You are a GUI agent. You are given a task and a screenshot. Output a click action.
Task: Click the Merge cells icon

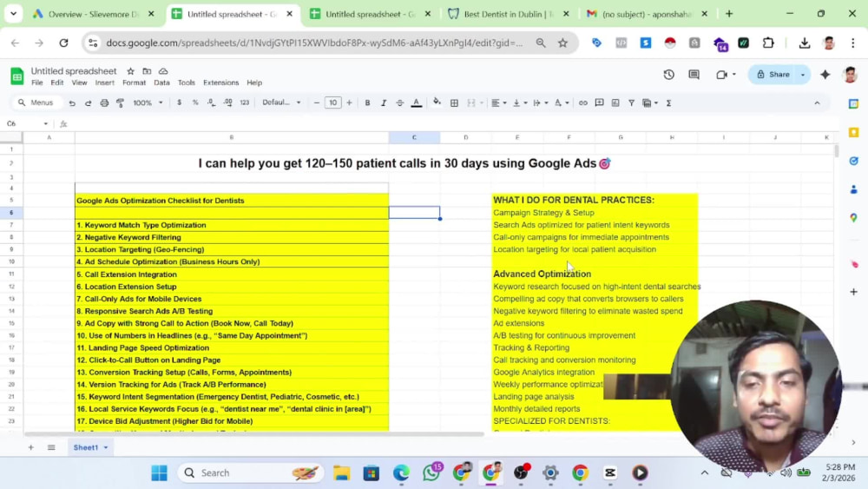click(471, 103)
